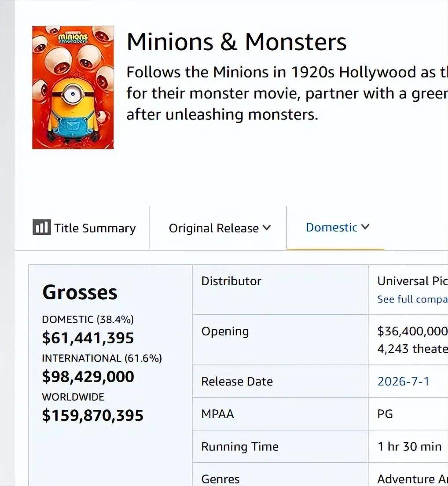The width and height of the screenshot is (448, 486).
Task: Click the opening amount $36,400,000
Action: (412, 331)
